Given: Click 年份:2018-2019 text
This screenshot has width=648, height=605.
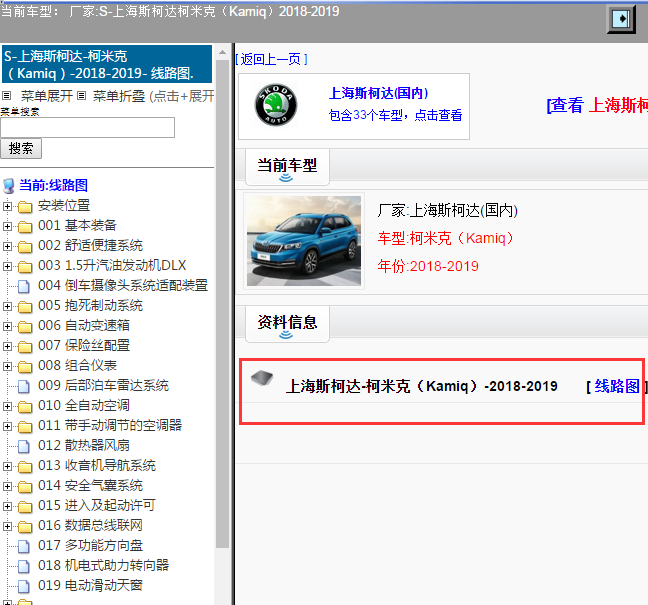Looking at the screenshot, I should 428,266.
